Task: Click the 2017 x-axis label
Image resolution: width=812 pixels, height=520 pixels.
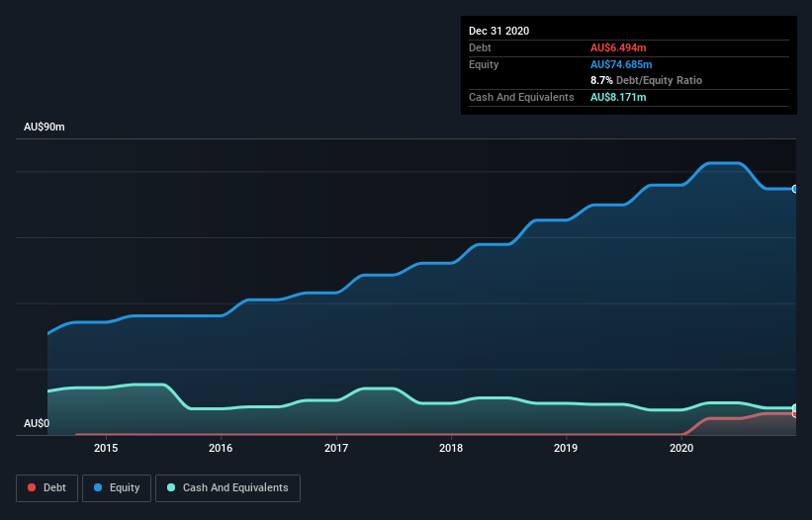Action: tap(336, 448)
